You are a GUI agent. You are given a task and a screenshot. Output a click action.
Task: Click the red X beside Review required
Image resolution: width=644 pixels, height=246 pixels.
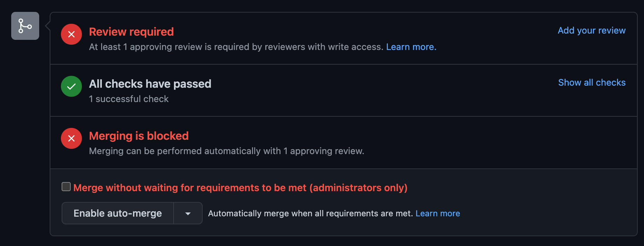pyautogui.click(x=71, y=34)
